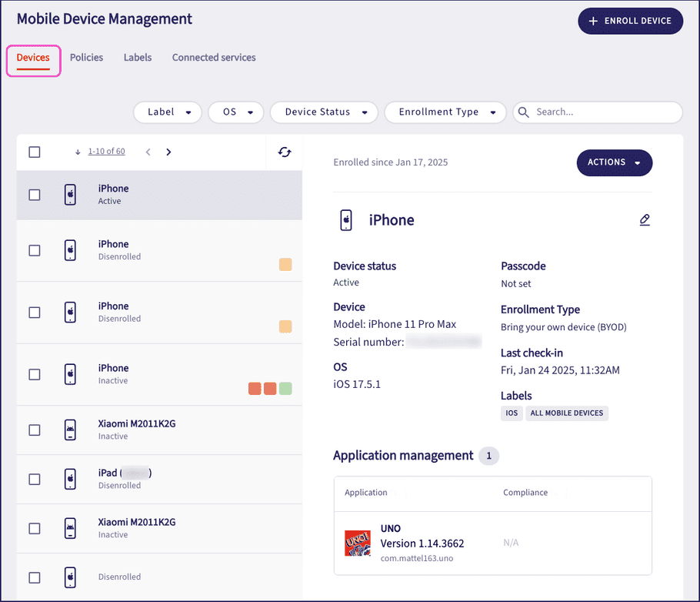Screen dimensions: 700x602
Task: Click the UNO app icon
Action: pos(358,543)
